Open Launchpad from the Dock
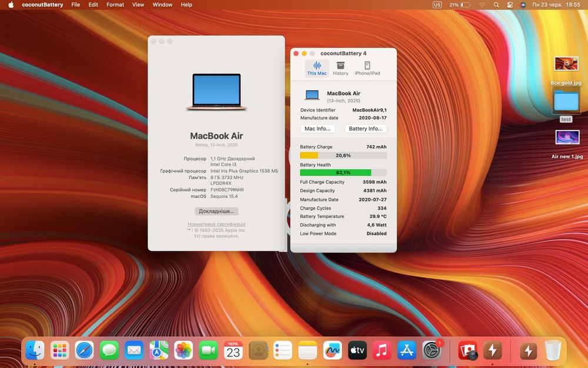Image resolution: width=588 pixels, height=368 pixels. point(59,350)
